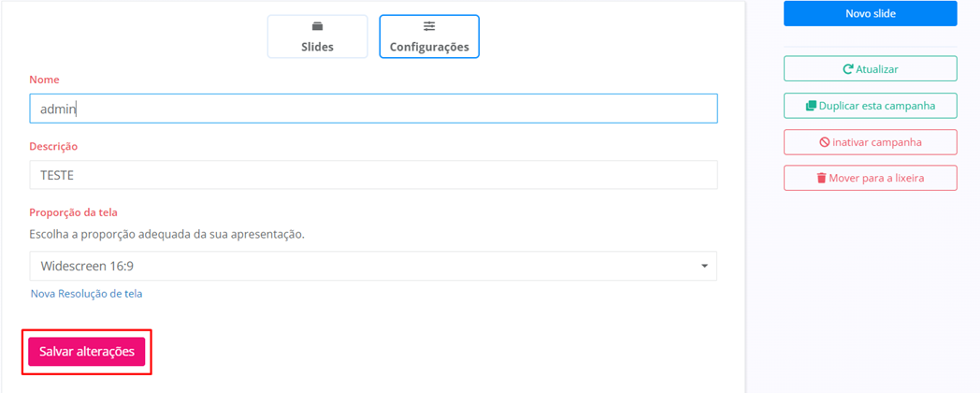Click the Slides tab briefcase icon

click(317, 26)
